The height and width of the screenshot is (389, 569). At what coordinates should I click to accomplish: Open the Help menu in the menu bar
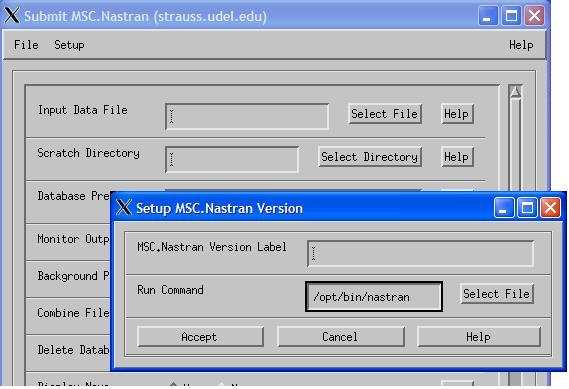tap(521, 45)
